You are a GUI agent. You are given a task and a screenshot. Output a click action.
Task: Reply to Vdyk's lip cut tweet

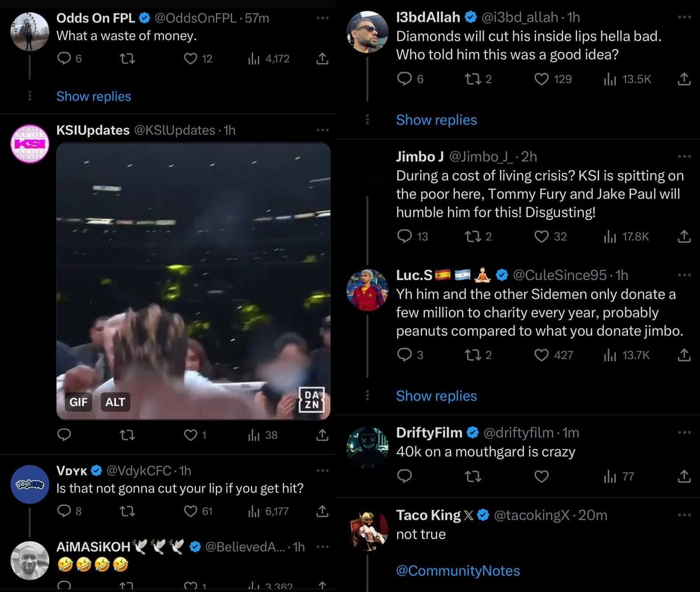click(x=64, y=511)
